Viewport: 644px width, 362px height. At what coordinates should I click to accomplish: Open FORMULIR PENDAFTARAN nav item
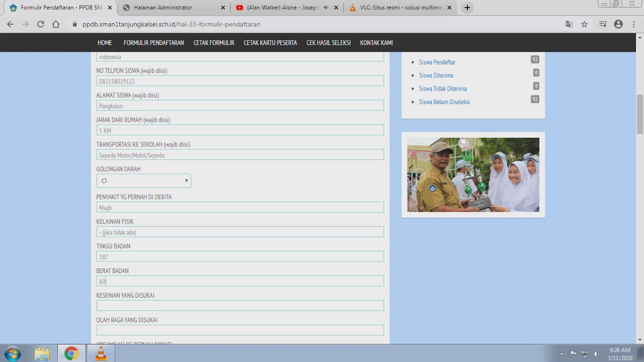[153, 43]
